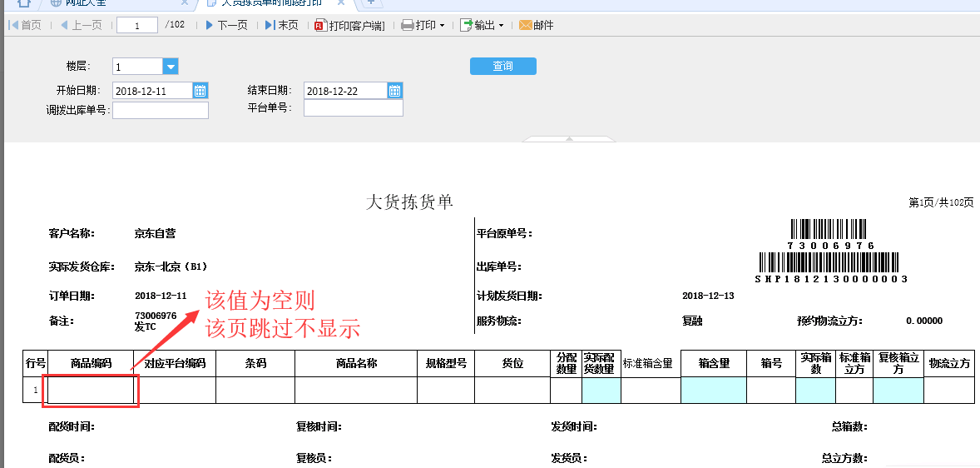Click the client-side print (打印[客户端]) button
Viewport: 980px width, 468px height.
pyautogui.click(x=349, y=25)
